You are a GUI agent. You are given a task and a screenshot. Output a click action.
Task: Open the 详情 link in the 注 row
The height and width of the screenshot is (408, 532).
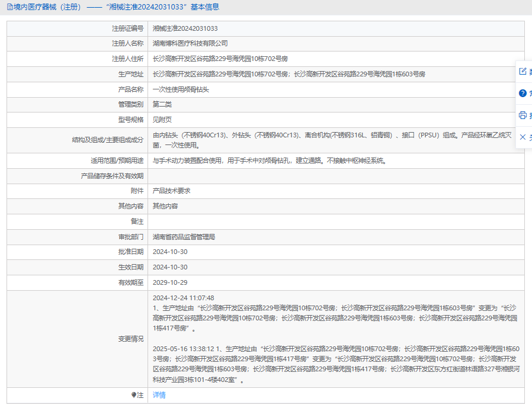[x=159, y=395]
